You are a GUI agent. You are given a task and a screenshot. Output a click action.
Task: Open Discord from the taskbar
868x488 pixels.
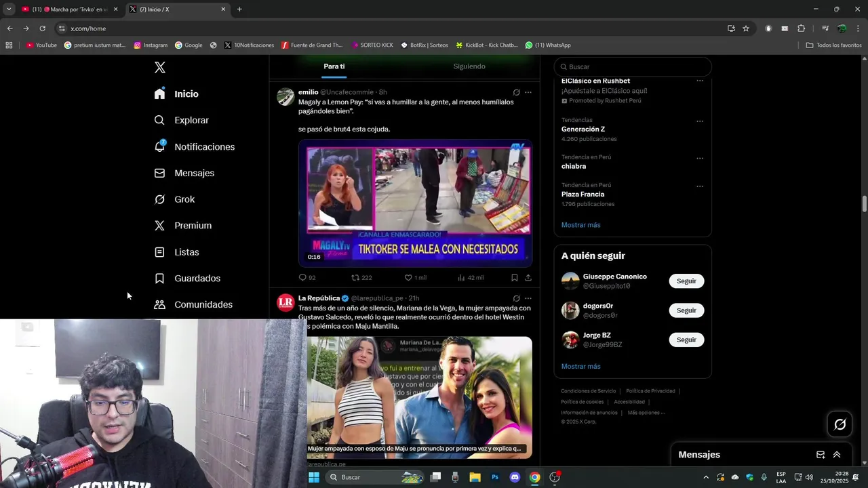[x=515, y=477]
